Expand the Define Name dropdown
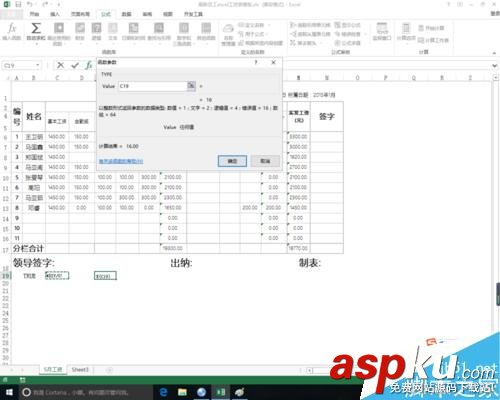Screen dimensions: 500x400 (269, 25)
